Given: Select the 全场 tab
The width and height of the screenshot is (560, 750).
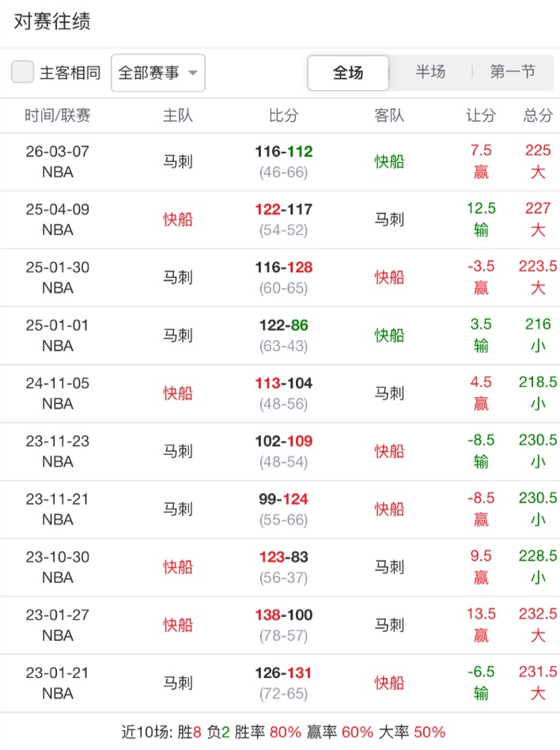Looking at the screenshot, I should coord(348,73).
